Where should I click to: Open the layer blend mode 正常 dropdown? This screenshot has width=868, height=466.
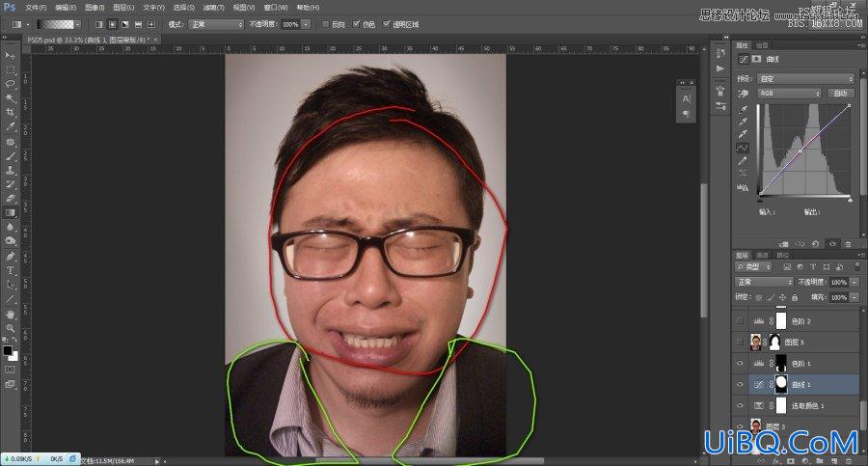pyautogui.click(x=765, y=282)
